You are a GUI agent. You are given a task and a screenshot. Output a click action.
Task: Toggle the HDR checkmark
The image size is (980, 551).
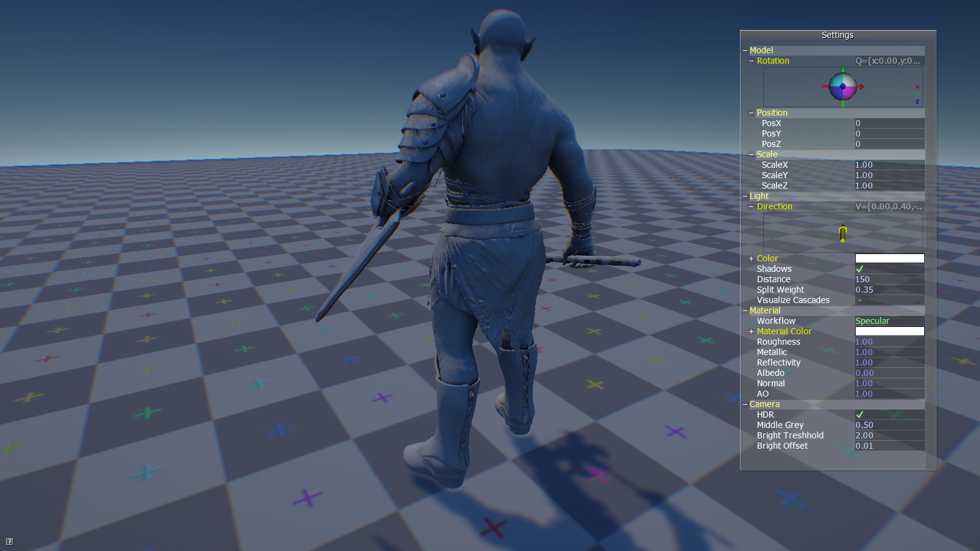(859, 414)
